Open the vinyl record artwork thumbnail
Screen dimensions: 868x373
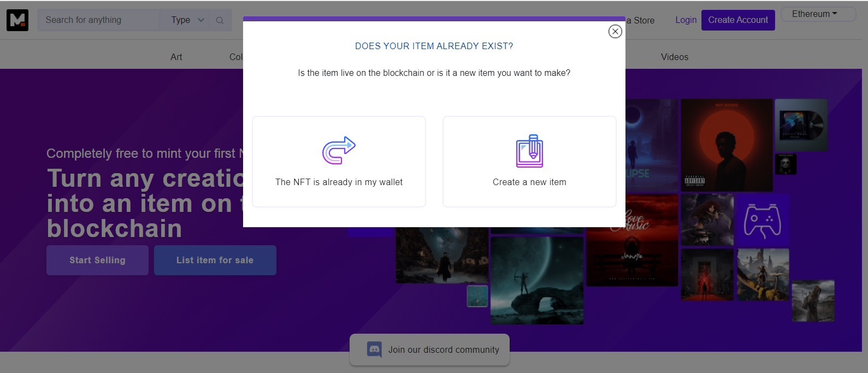tap(801, 125)
